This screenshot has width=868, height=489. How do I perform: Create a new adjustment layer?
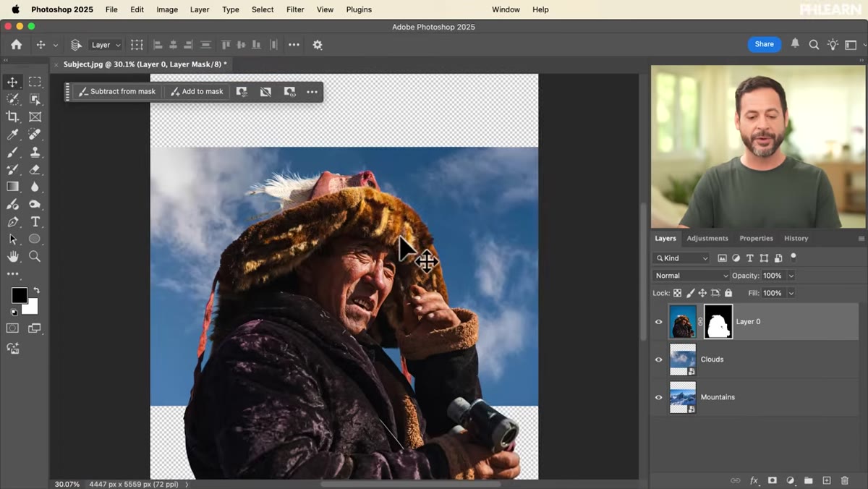(x=791, y=480)
